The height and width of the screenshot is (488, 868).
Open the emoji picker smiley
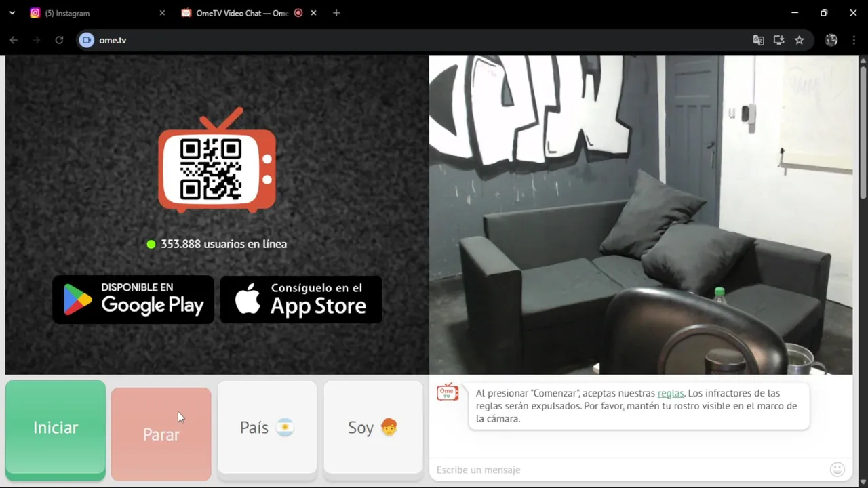[837, 469]
